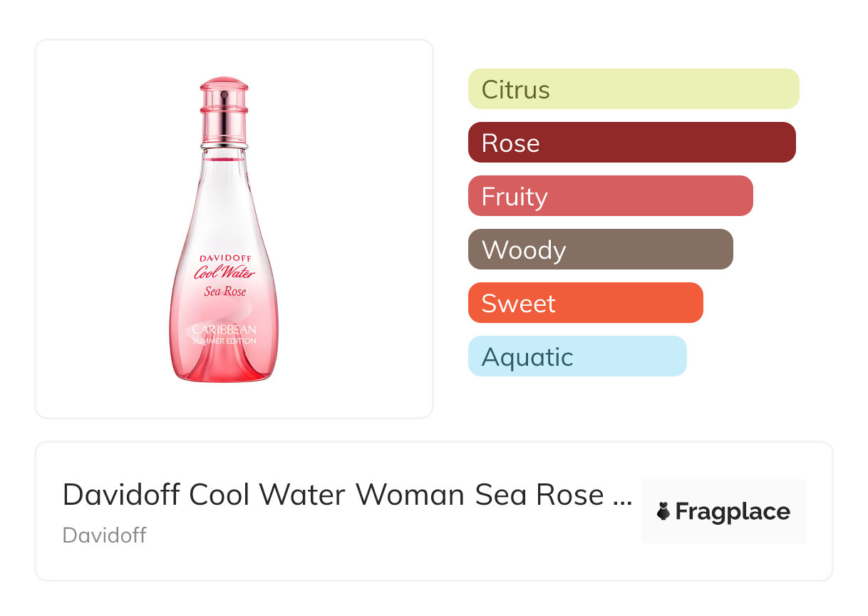Click the orange Sweet accord bar
Screen dimensions: 868x616
click(x=585, y=303)
